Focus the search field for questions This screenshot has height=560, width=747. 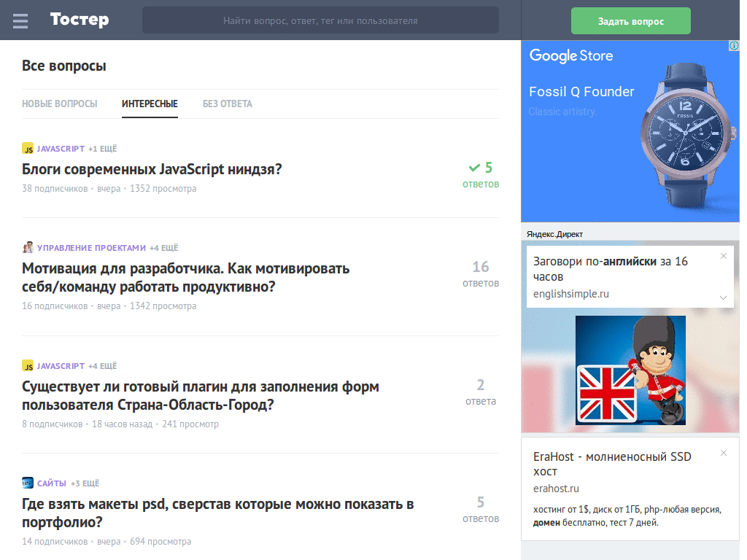pyautogui.click(x=320, y=20)
